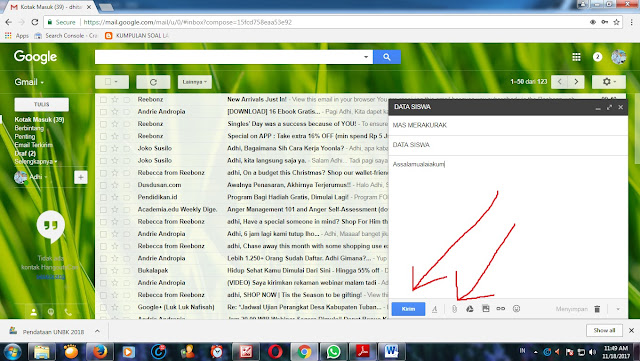
Task: Insert a photo in the compose window
Action: (x=486, y=309)
